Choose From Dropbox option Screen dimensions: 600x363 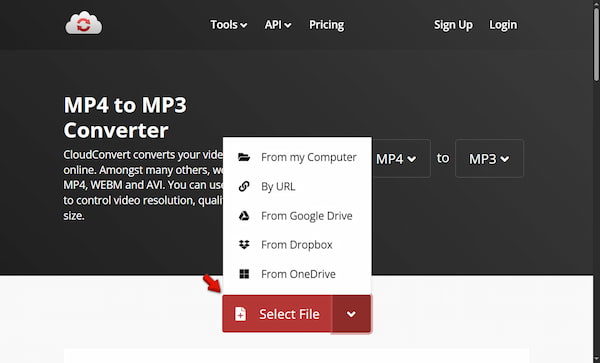pyautogui.click(x=297, y=245)
